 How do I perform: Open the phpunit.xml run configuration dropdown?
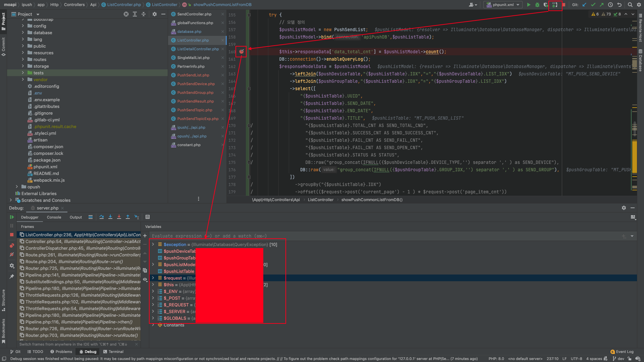pyautogui.click(x=503, y=5)
